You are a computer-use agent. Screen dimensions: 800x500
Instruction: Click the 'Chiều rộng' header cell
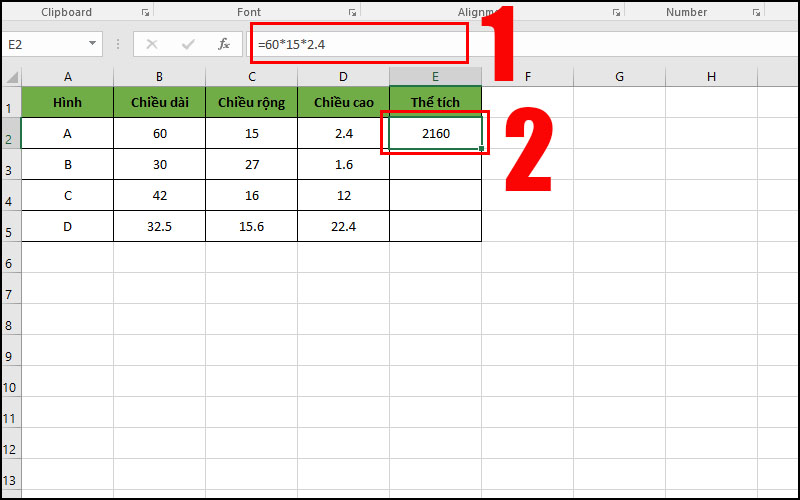pos(251,103)
